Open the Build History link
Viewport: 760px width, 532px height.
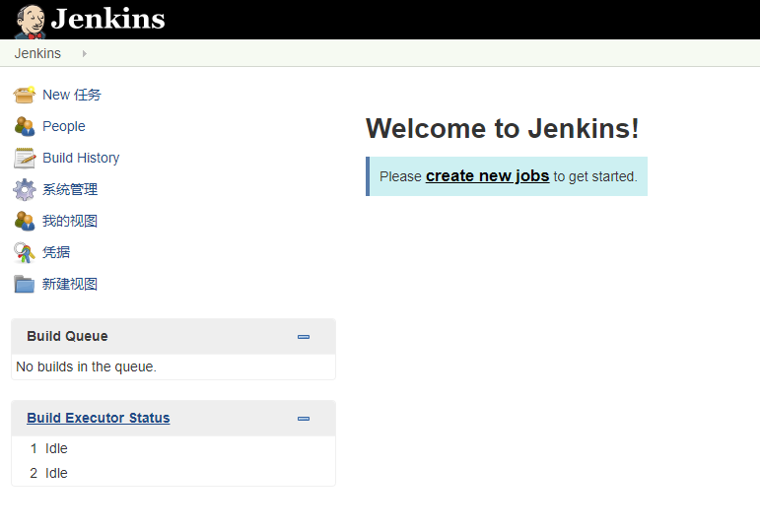(x=81, y=158)
